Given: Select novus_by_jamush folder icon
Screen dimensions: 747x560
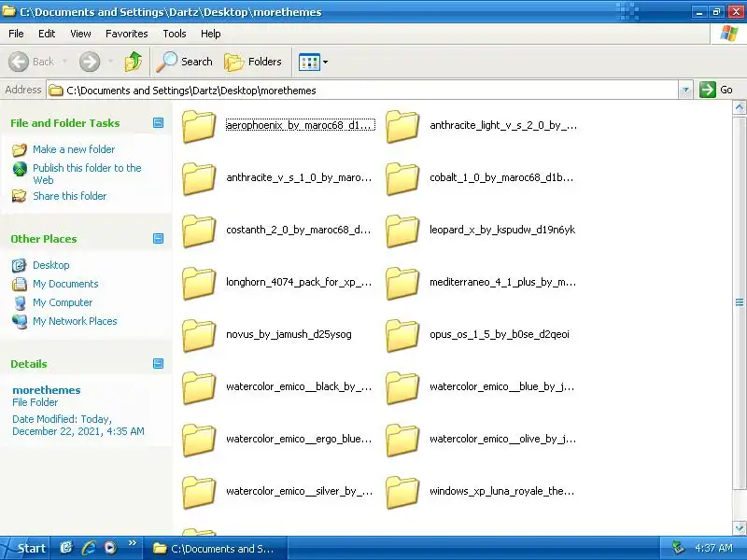Looking at the screenshot, I should click(199, 335).
